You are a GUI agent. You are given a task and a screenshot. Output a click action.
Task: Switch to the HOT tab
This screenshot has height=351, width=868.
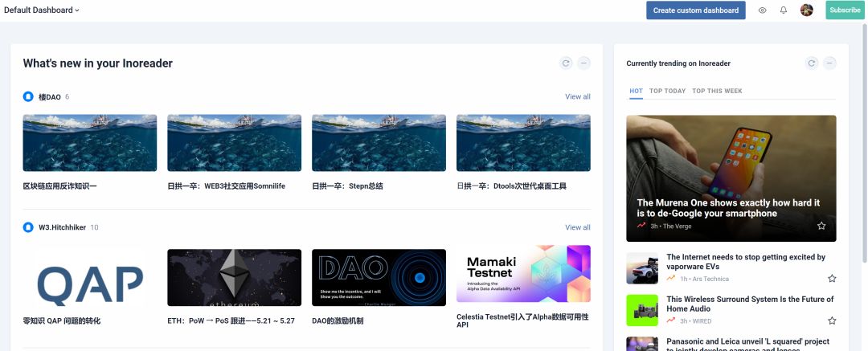point(636,91)
